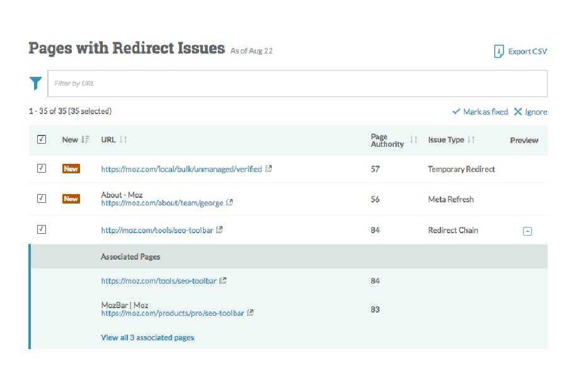Uncheck the Temporary Redirect row checkbox
Image resolution: width=576 pixels, height=392 pixels.
[41, 168]
